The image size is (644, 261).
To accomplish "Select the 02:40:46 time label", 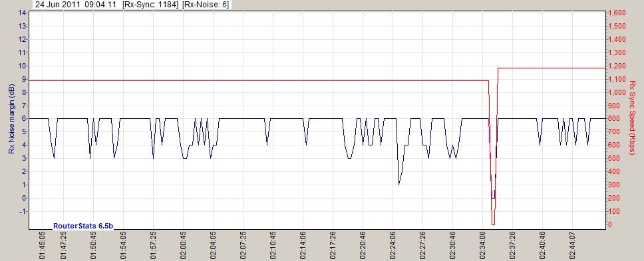I will [x=543, y=246].
